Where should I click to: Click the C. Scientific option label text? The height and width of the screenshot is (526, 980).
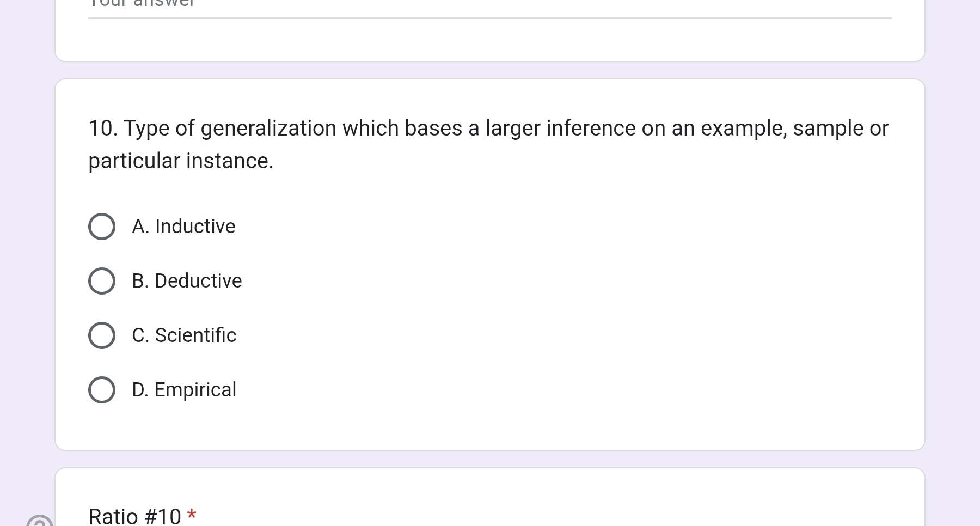tap(184, 335)
